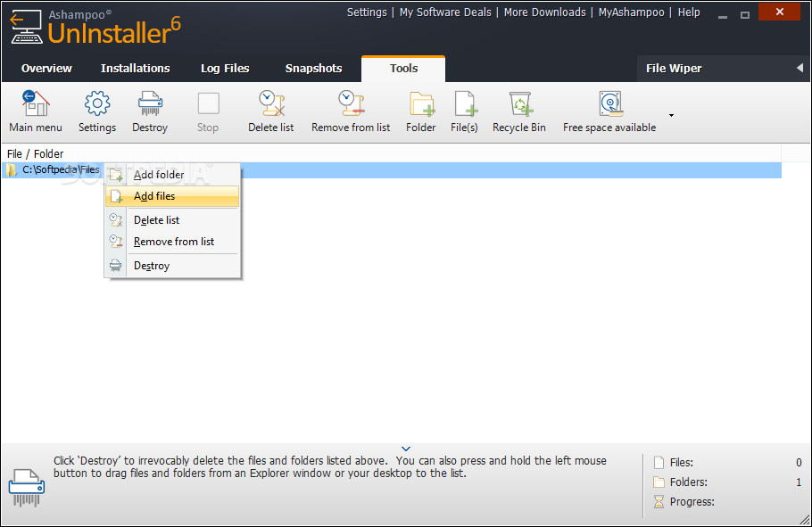Expand the toolbar overflow dropdown arrow

(671, 115)
